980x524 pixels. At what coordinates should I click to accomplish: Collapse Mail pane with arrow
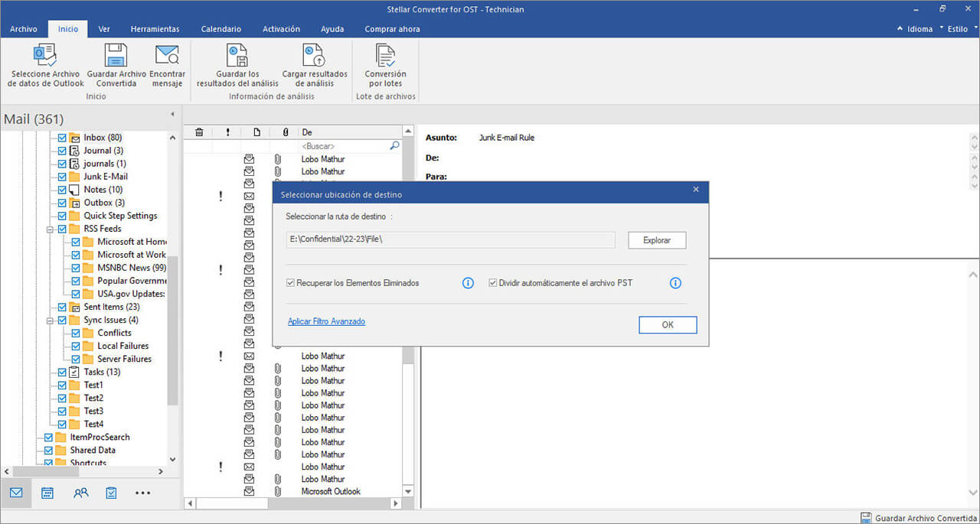coord(171,115)
